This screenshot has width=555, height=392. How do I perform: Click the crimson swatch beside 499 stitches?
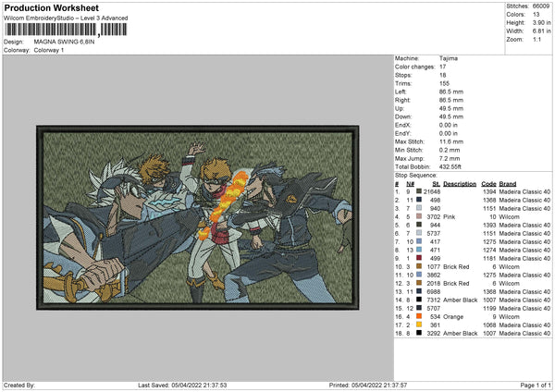click(x=419, y=258)
